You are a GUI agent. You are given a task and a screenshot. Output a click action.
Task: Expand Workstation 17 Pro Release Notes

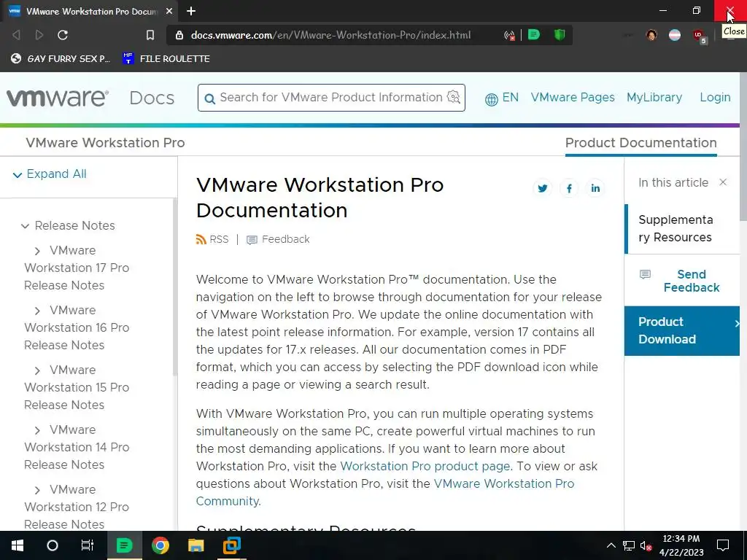coord(37,251)
